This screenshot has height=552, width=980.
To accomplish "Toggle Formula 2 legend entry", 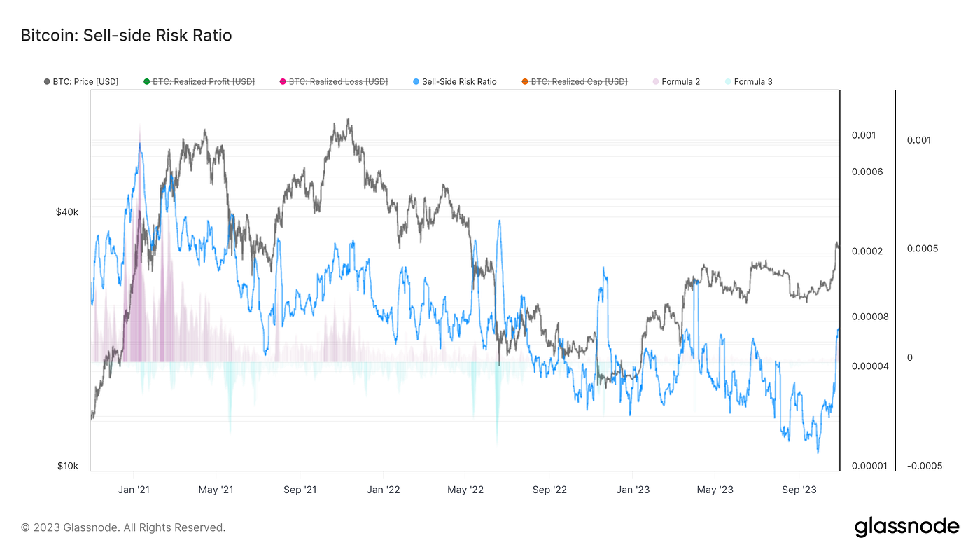I will click(676, 82).
